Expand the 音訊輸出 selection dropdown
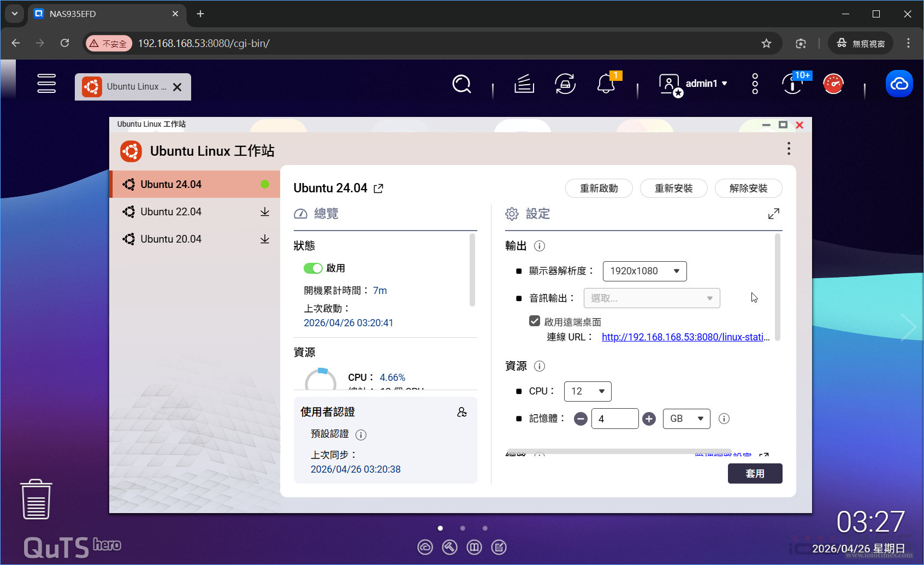The image size is (924, 565). tap(651, 298)
